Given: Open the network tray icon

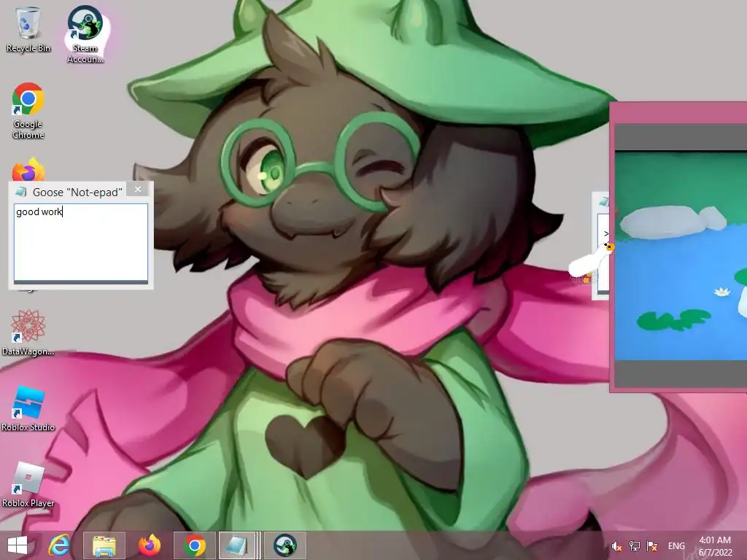Looking at the screenshot, I should click(634, 546).
